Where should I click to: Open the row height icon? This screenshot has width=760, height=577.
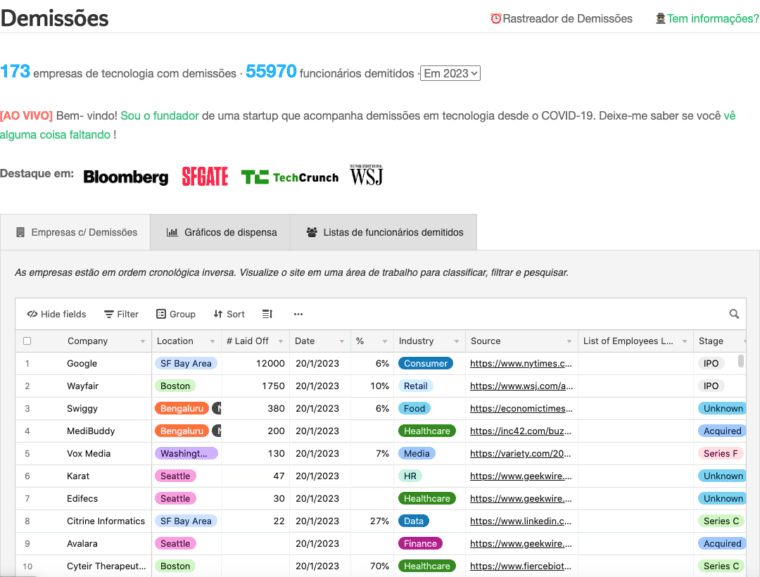[268, 314]
